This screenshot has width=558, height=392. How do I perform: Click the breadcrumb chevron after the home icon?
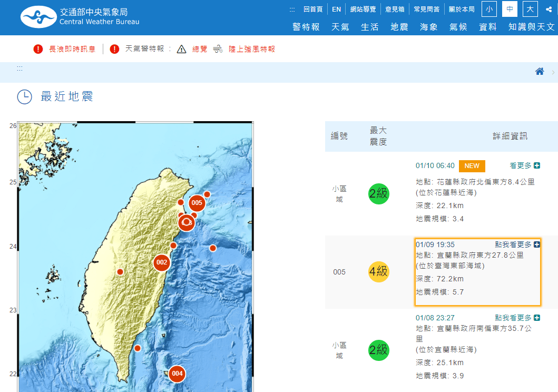(553, 72)
